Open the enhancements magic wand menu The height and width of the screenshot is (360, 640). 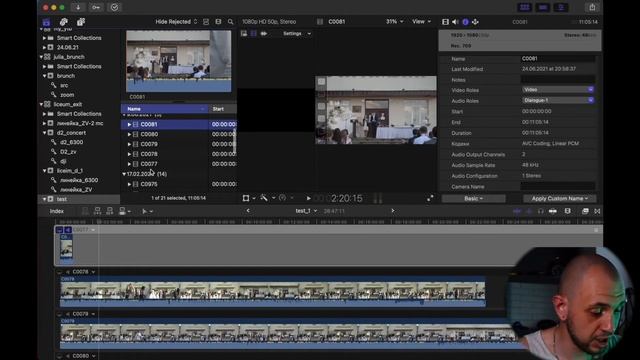(x=267, y=198)
